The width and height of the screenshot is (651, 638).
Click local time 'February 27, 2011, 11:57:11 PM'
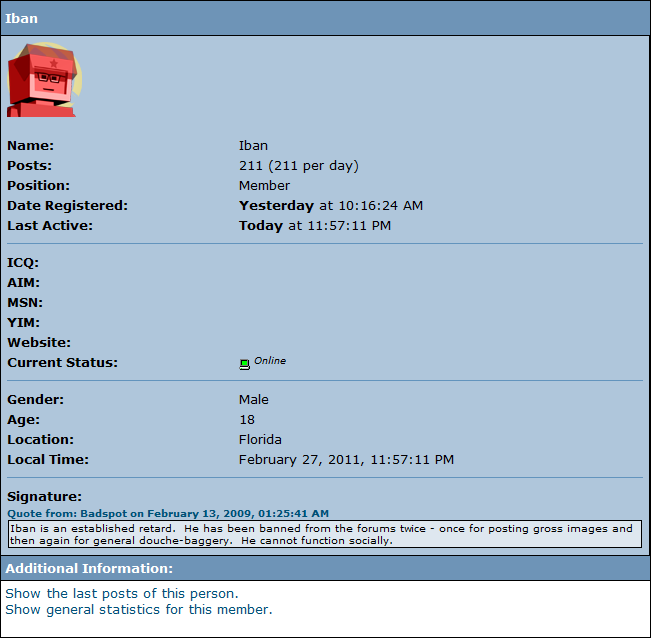346,460
